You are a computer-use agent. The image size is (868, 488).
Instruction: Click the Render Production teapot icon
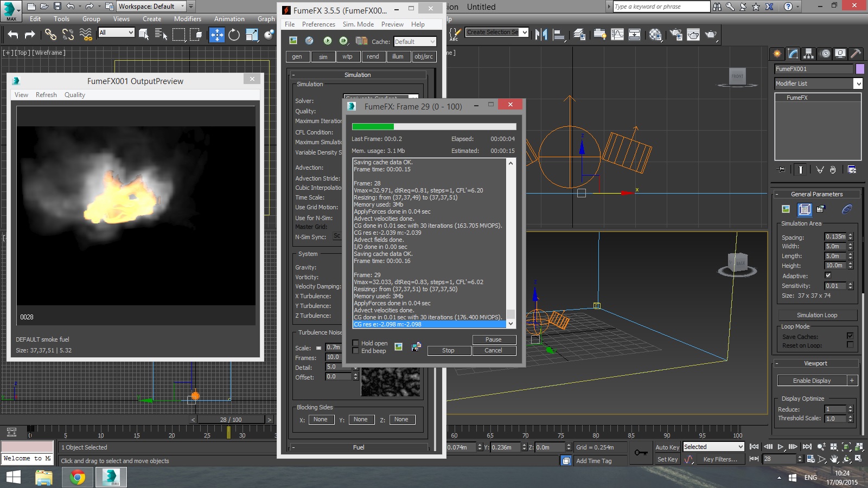click(711, 35)
